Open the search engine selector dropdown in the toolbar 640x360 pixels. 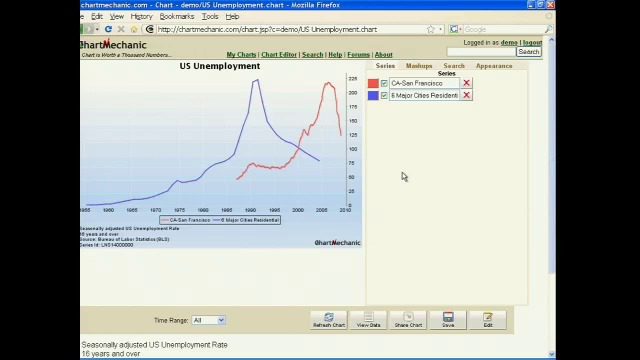(455, 29)
